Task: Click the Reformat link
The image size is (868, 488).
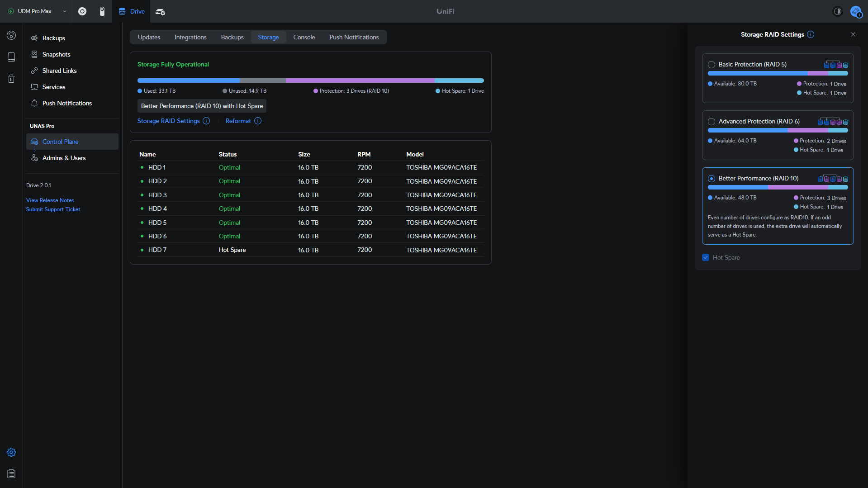Action: 238,121
